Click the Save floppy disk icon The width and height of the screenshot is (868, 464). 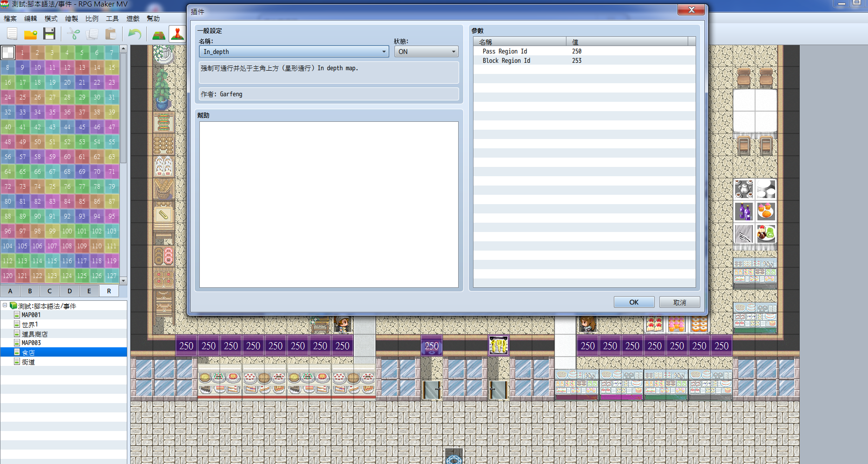pos(49,34)
